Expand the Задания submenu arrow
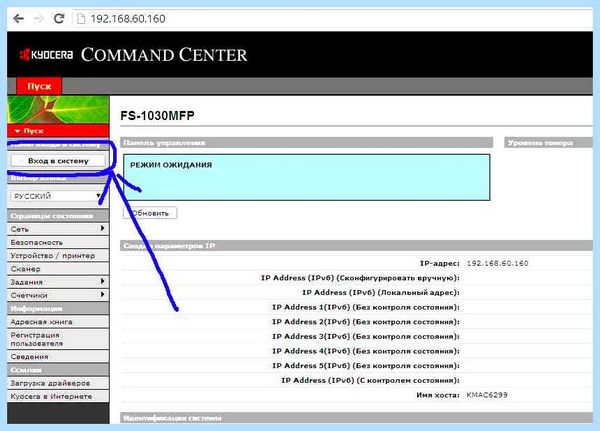This screenshot has height=431, width=600. pos(102,281)
